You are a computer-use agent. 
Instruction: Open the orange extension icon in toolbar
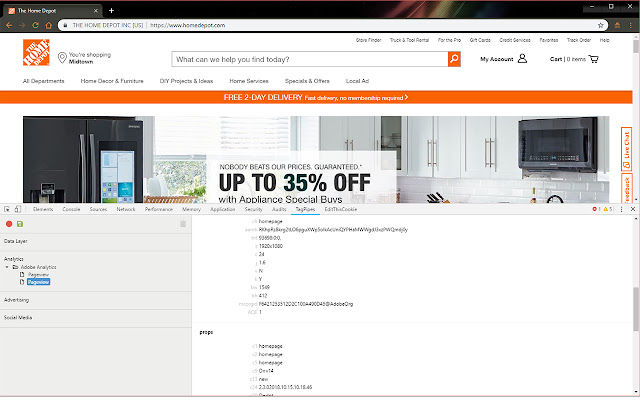click(617, 25)
